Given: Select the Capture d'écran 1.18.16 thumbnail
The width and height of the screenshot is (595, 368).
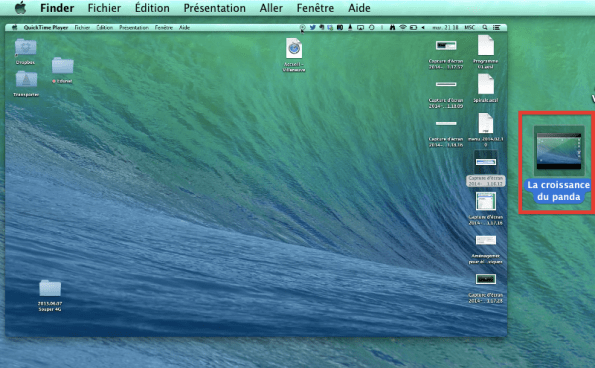Looking at the screenshot, I should (446, 123).
